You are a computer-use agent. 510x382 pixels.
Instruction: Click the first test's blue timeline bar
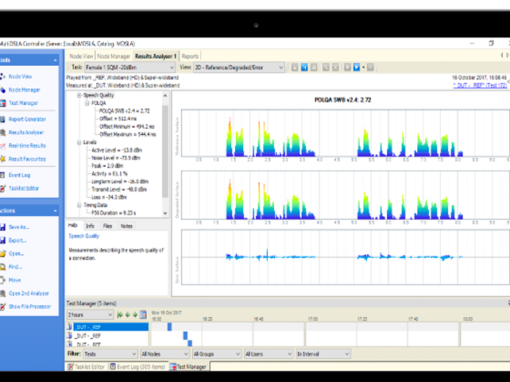tap(169, 327)
